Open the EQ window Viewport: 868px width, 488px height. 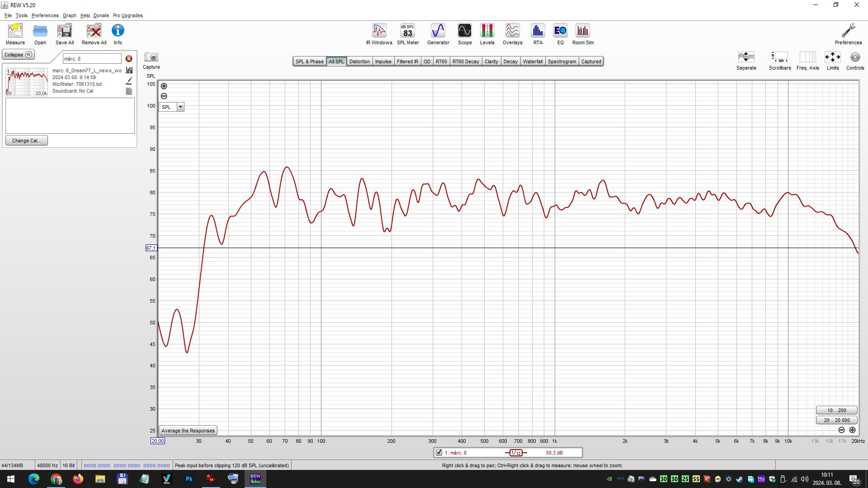[560, 34]
